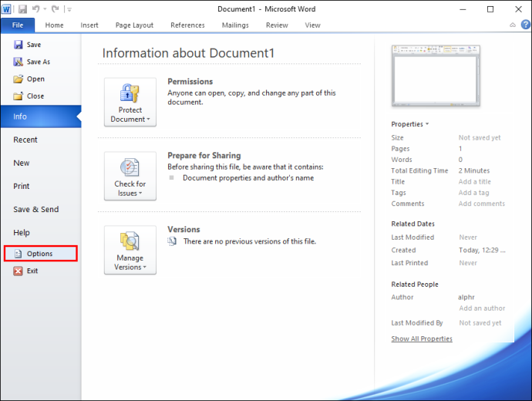This screenshot has width=532, height=401.
Task: Click the Manage Versions magnifier icon
Action: coord(130,241)
